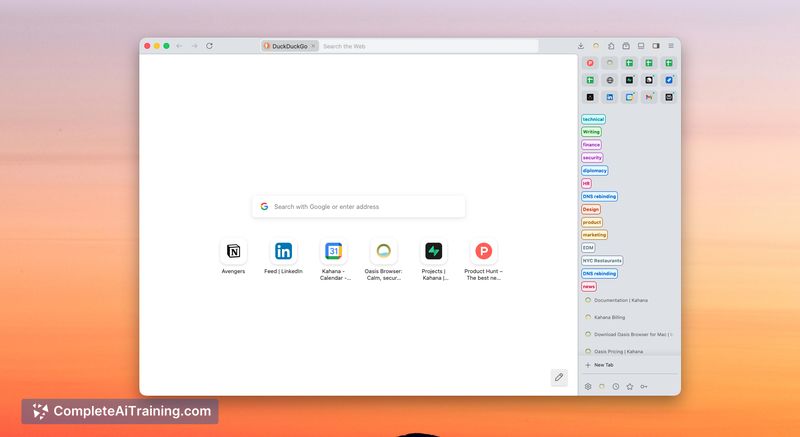Image resolution: width=800 pixels, height=437 pixels.
Task: Open the pinned Gmail tab in sidebar
Action: coord(649,97)
